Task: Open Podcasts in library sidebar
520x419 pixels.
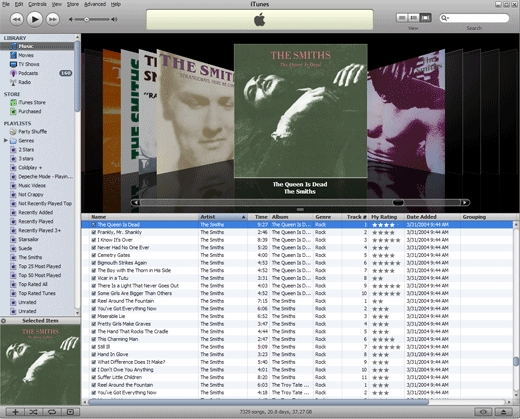Action: 28,73
